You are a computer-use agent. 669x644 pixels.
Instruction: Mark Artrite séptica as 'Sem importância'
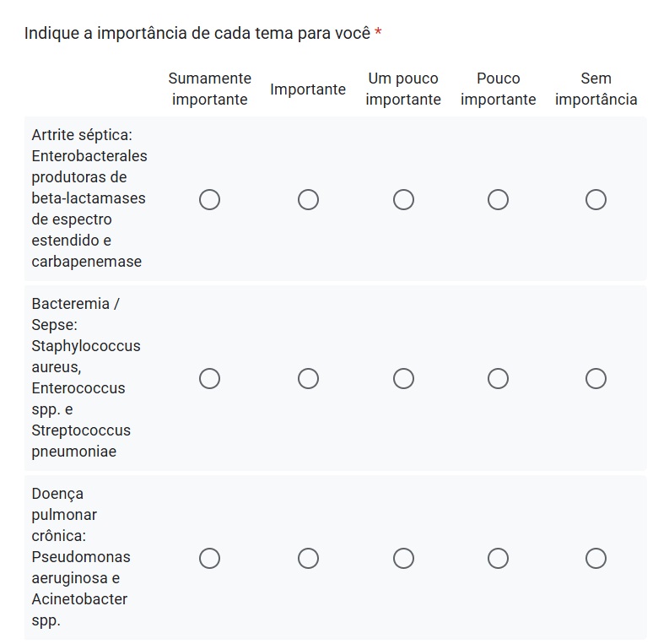point(596,200)
